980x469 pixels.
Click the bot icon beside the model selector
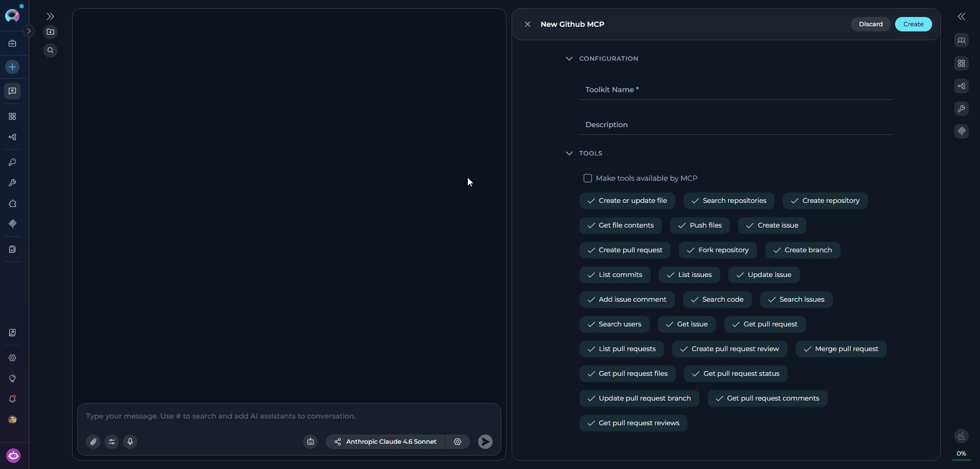pyautogui.click(x=310, y=442)
